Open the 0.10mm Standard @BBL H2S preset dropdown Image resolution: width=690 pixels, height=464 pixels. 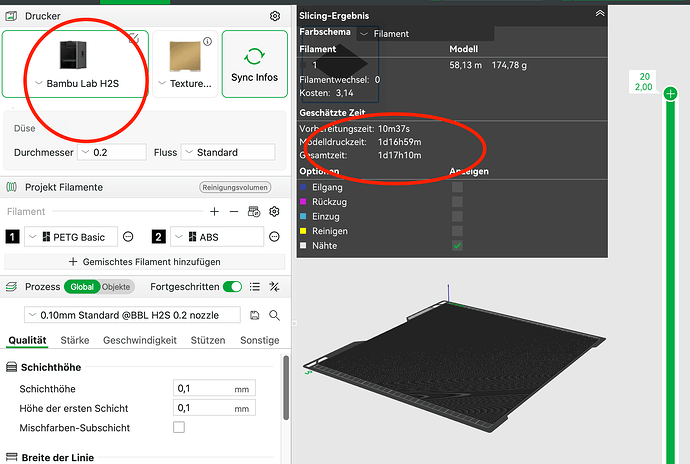(x=132, y=315)
